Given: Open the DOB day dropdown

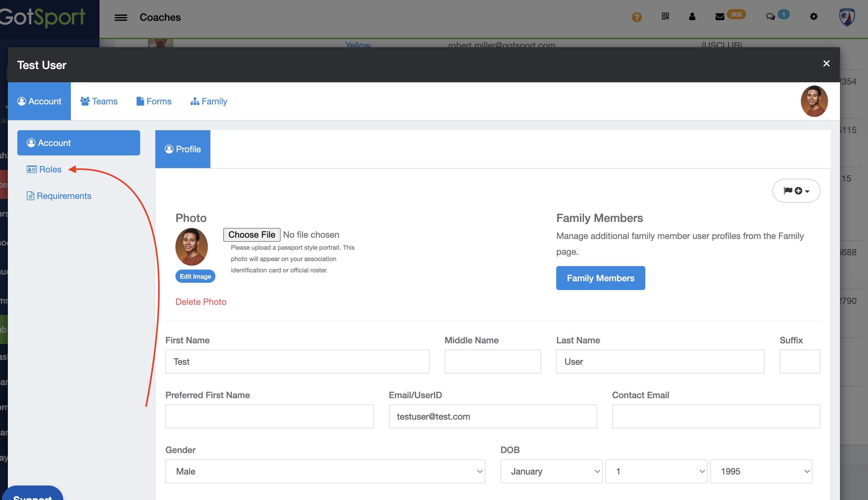Looking at the screenshot, I should tap(656, 471).
